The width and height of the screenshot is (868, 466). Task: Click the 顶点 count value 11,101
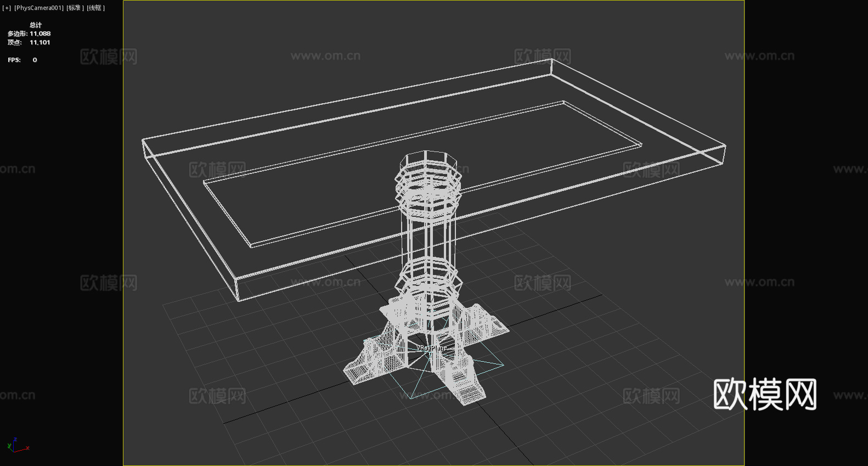40,42
